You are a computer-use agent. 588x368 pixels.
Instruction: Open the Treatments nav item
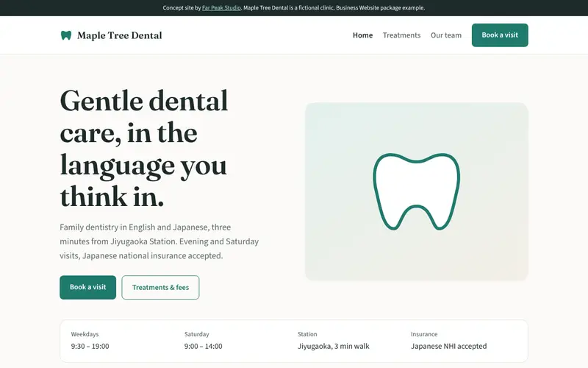[x=401, y=35]
